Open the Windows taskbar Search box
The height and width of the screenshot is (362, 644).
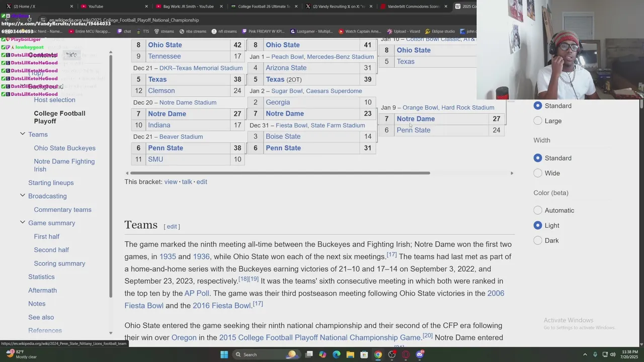click(x=266, y=354)
